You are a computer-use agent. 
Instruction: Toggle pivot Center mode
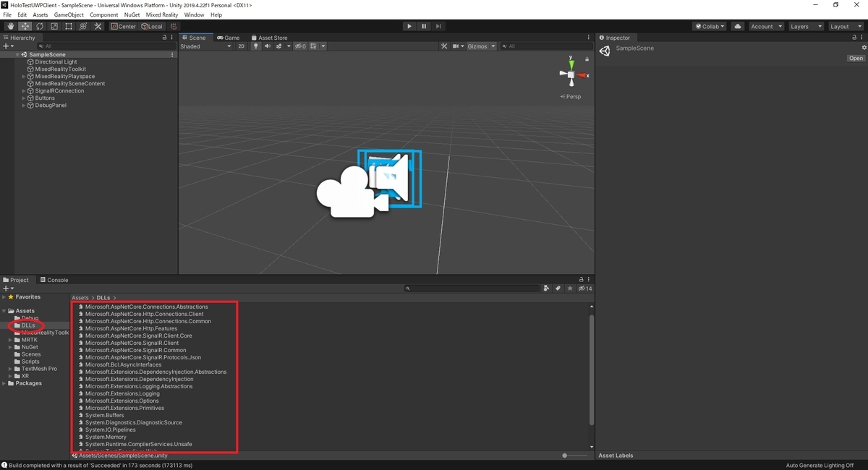(x=123, y=26)
